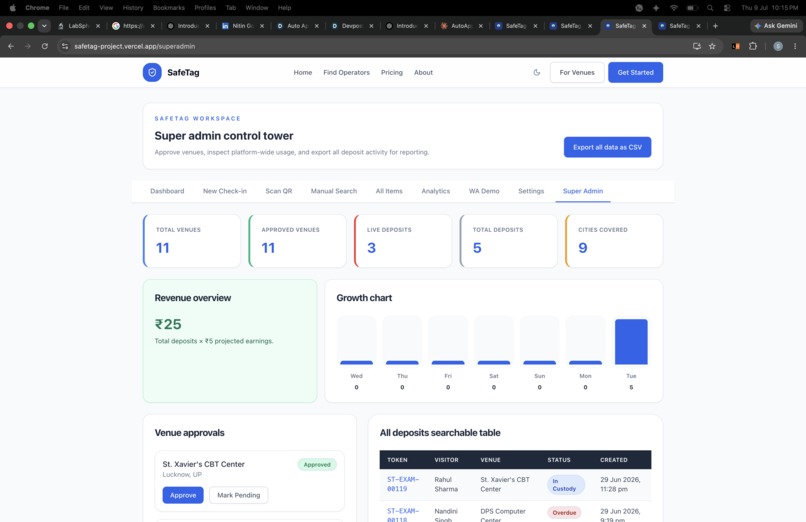Open Chrome extensions puzzle icon
The height and width of the screenshot is (522, 806).
click(x=753, y=46)
